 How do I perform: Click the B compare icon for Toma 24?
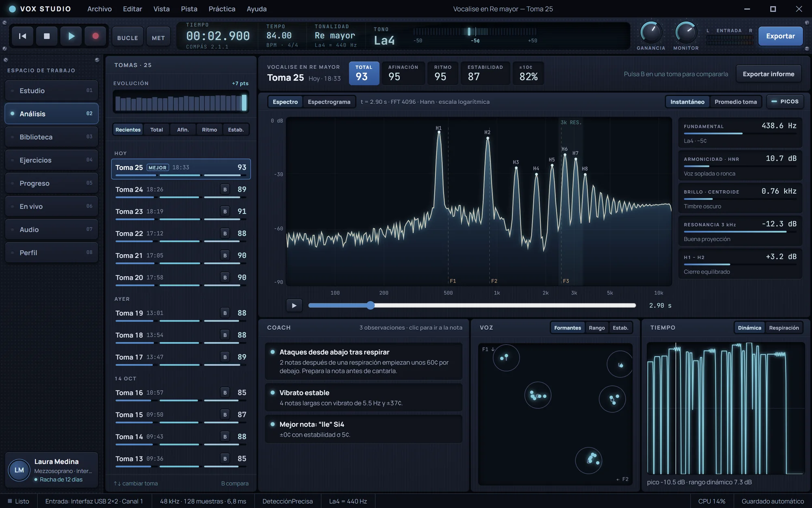coord(225,189)
